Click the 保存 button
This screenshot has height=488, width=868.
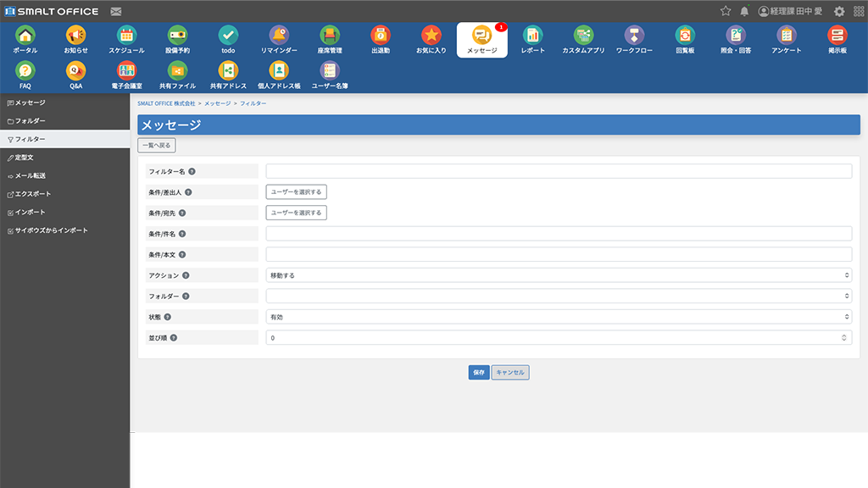tap(479, 373)
